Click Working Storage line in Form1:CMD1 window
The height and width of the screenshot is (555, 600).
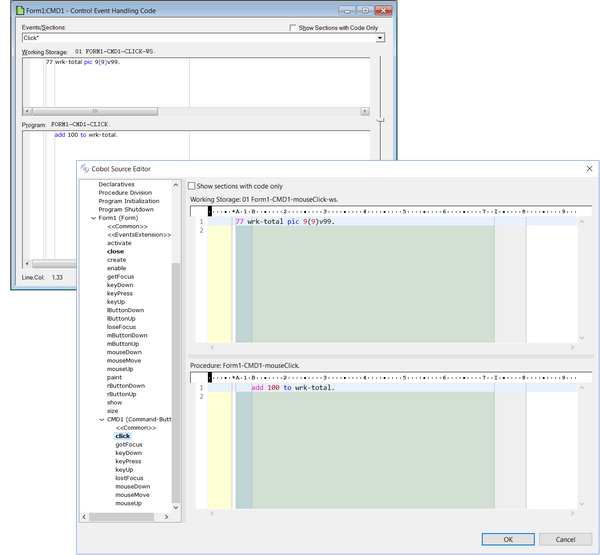point(83,62)
